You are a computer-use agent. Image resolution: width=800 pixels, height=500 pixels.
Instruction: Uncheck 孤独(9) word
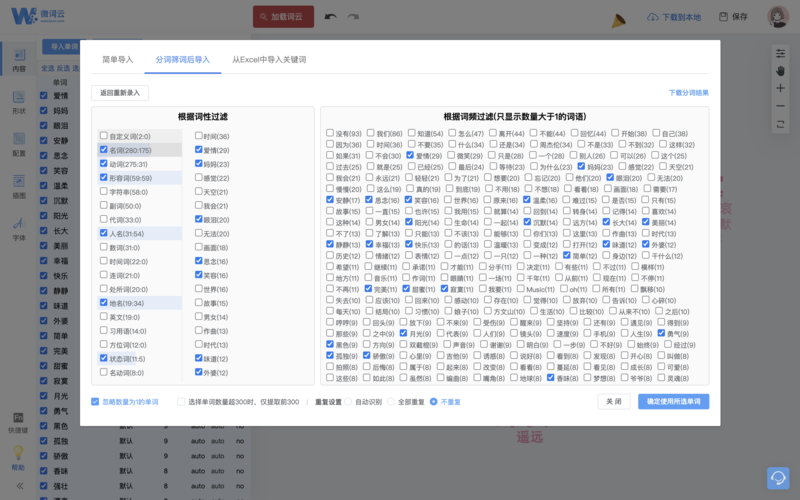pyautogui.click(x=330, y=355)
